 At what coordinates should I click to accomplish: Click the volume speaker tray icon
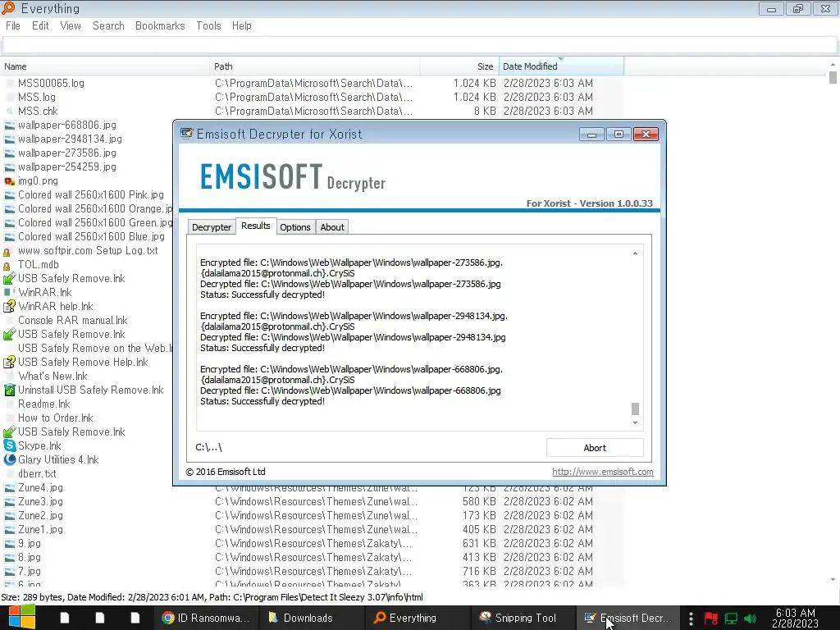(x=750, y=619)
